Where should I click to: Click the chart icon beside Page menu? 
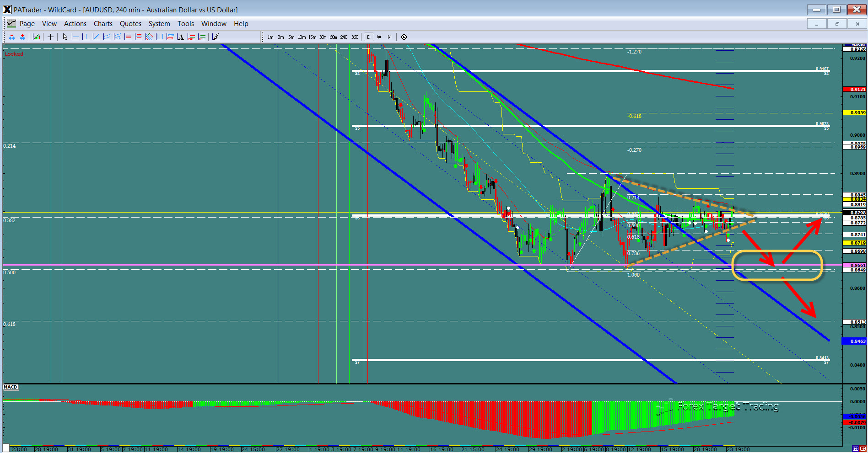[x=11, y=23]
